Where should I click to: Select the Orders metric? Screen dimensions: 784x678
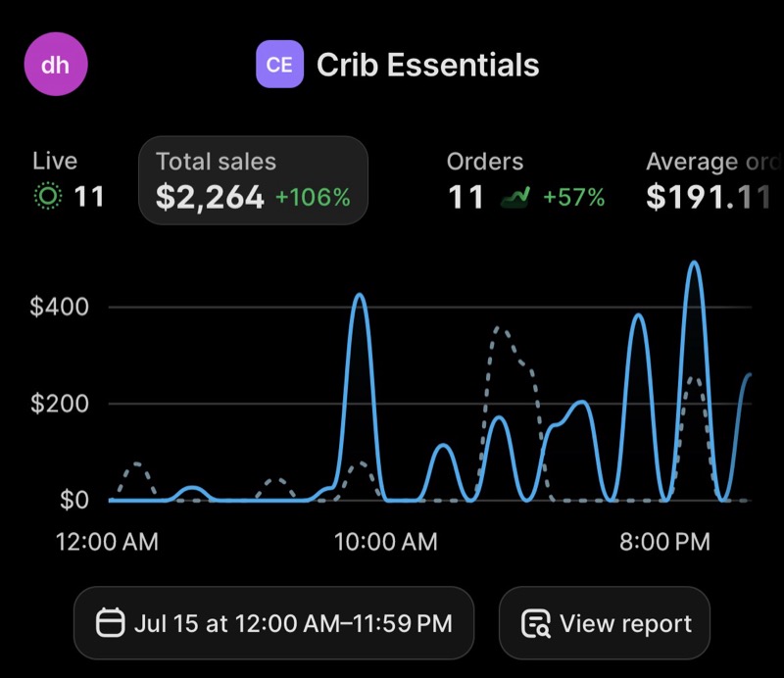tap(526, 180)
